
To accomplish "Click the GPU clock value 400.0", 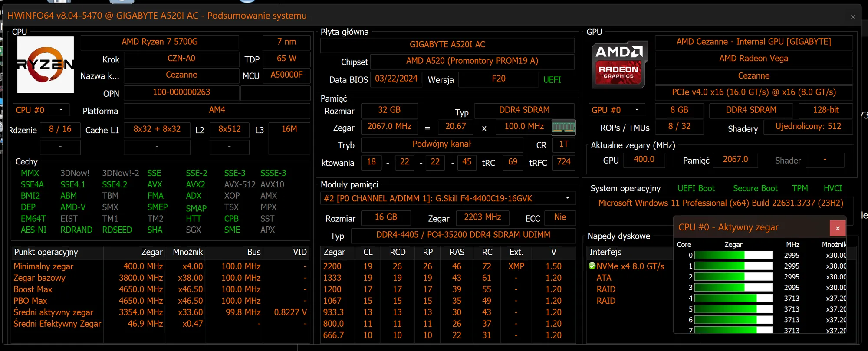I will tap(644, 160).
